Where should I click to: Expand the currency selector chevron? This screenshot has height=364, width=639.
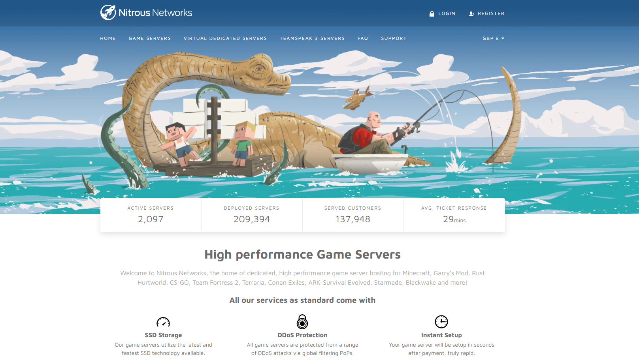[502, 38]
